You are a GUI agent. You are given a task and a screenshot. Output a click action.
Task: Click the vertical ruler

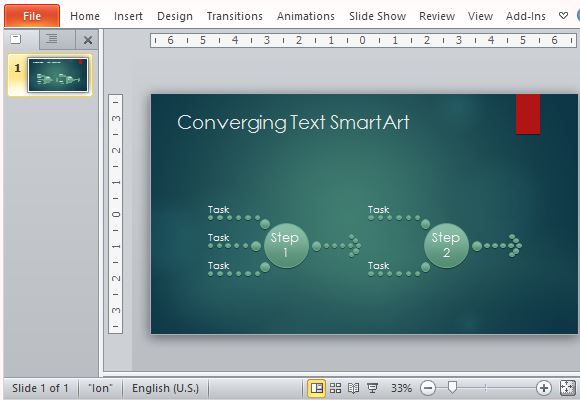point(115,214)
